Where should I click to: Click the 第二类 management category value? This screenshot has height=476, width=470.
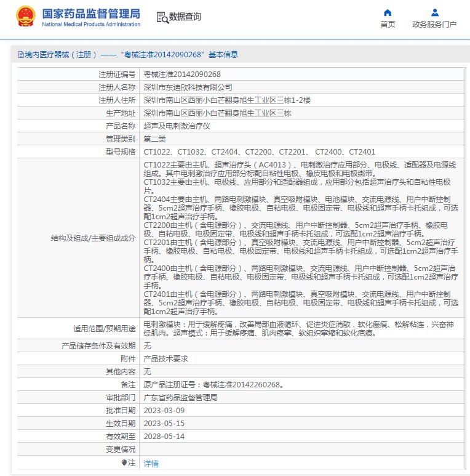pos(154,139)
